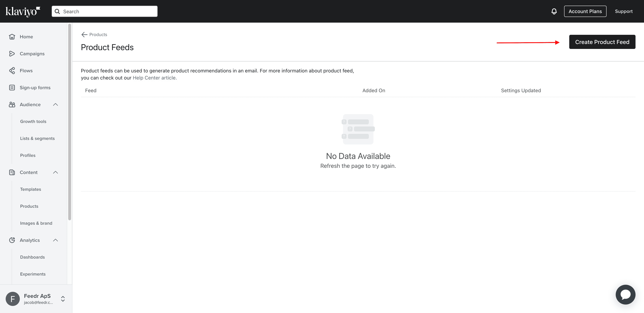
Task: Click inside the Search field
Action: (104, 11)
